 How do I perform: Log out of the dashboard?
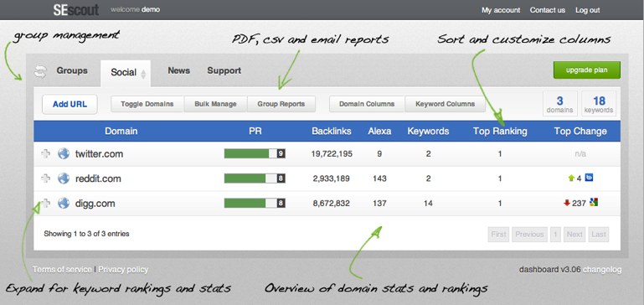coord(588,10)
